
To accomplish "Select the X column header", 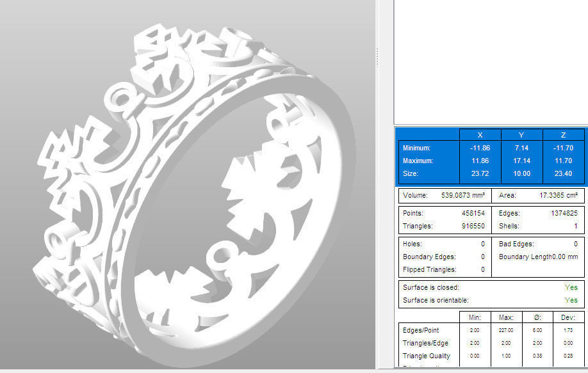I will click(480, 135).
